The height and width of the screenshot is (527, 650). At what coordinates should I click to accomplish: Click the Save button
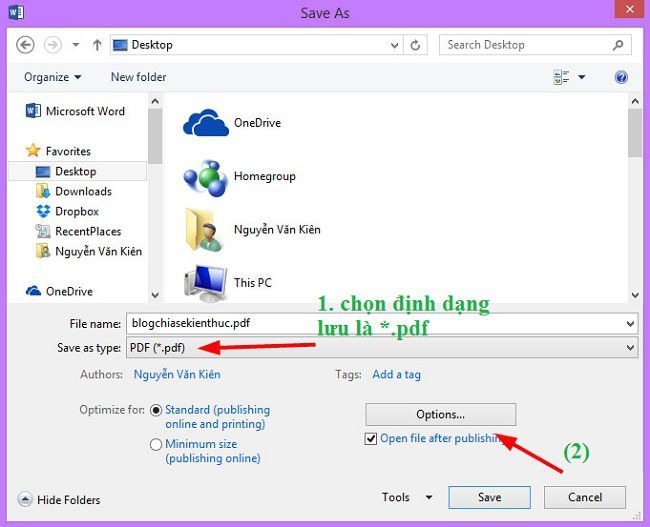489,497
